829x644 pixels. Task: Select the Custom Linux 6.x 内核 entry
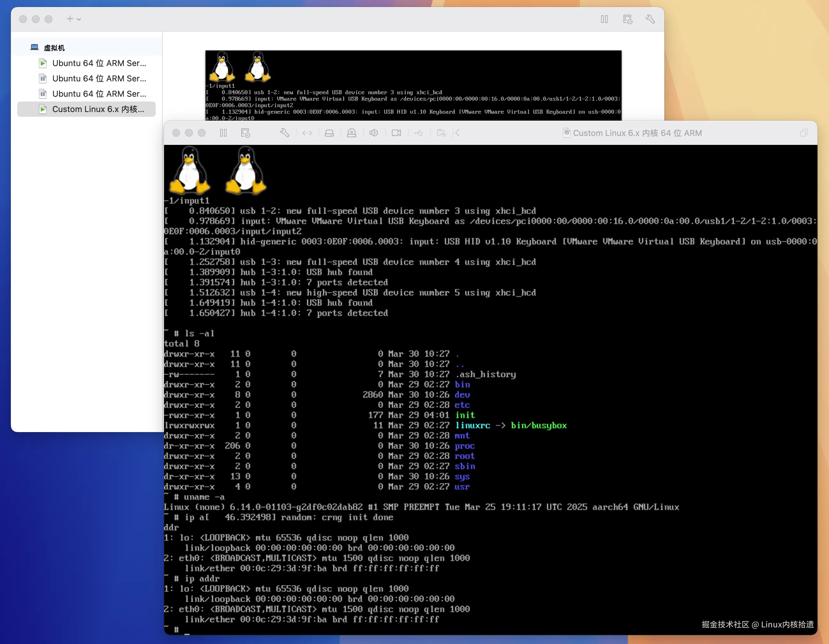tap(98, 109)
